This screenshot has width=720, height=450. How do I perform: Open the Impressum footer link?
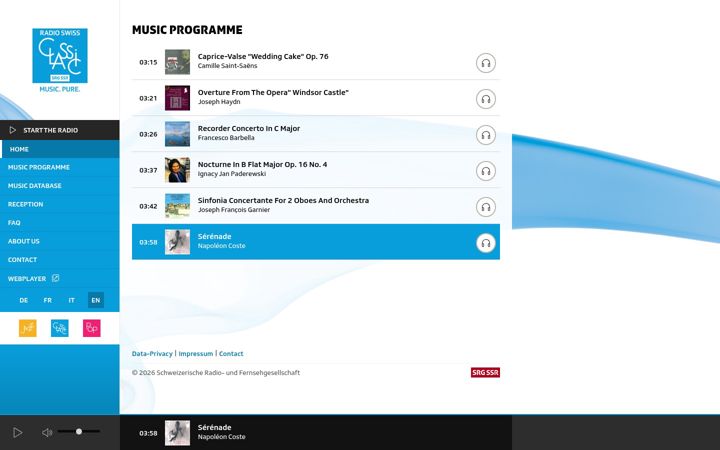pos(196,354)
